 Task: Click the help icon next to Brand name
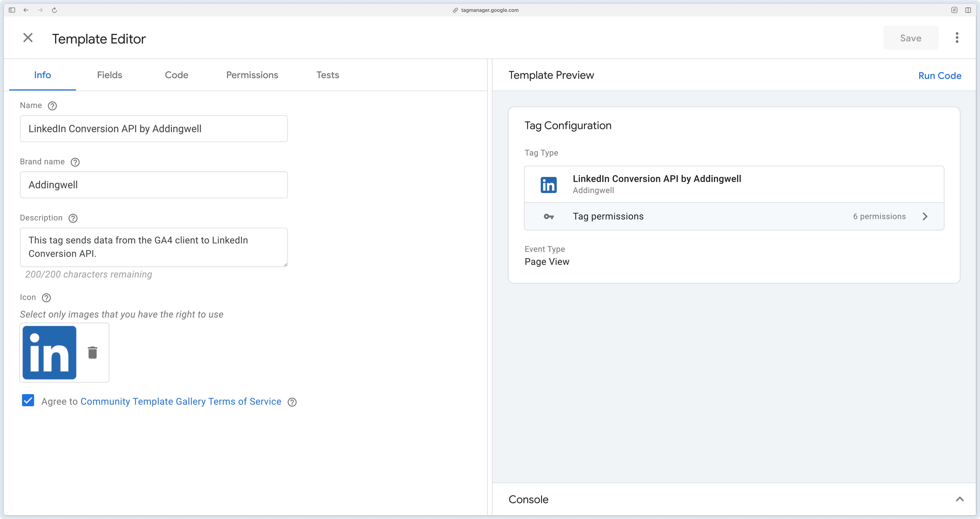(x=75, y=162)
